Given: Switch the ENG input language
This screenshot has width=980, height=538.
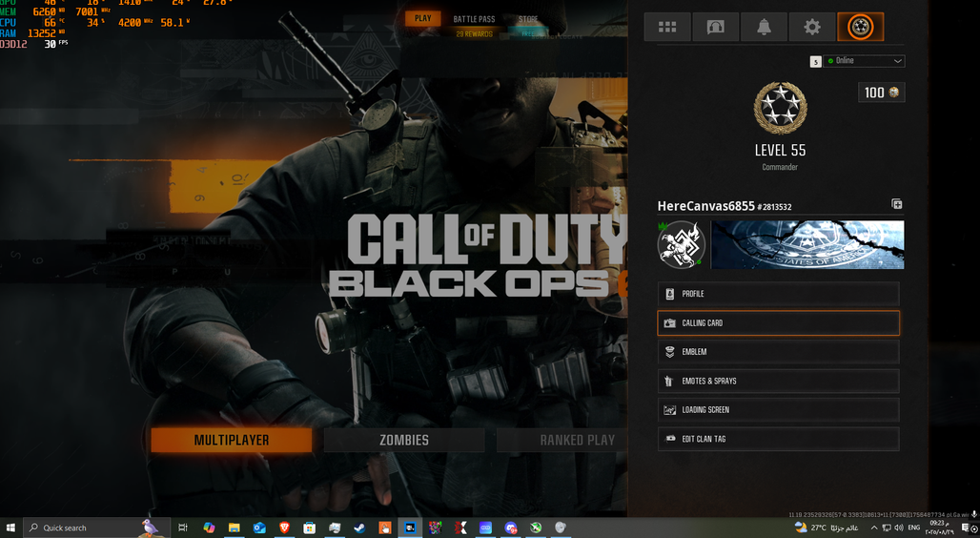Looking at the screenshot, I should 914,528.
